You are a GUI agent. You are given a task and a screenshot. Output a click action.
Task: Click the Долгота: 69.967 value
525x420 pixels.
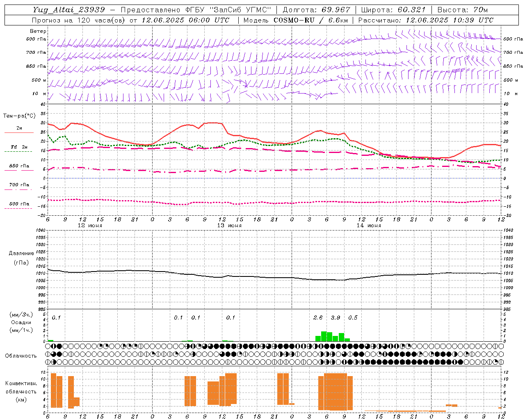317,10
